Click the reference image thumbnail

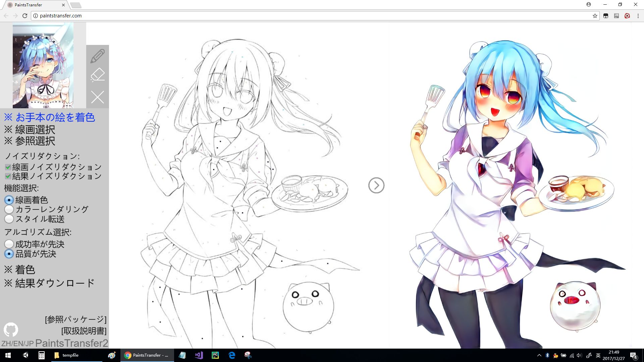click(43, 65)
